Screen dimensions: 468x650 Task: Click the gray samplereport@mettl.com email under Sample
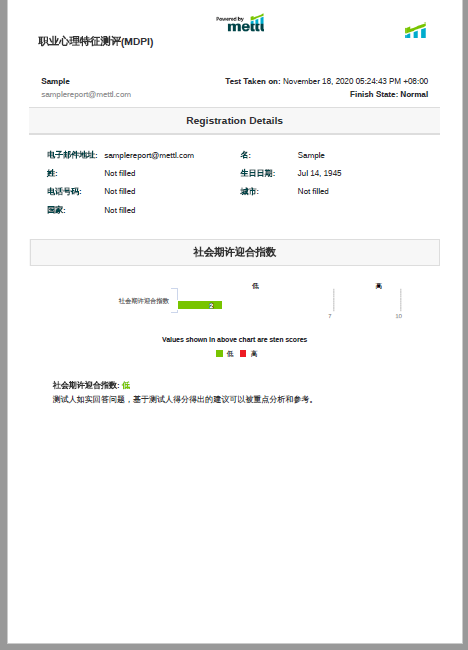coord(86,95)
